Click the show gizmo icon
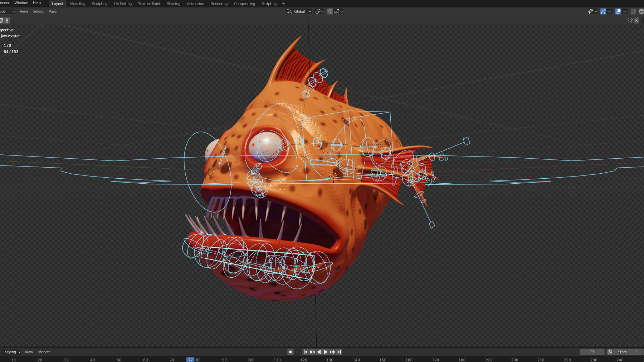 [x=603, y=11]
